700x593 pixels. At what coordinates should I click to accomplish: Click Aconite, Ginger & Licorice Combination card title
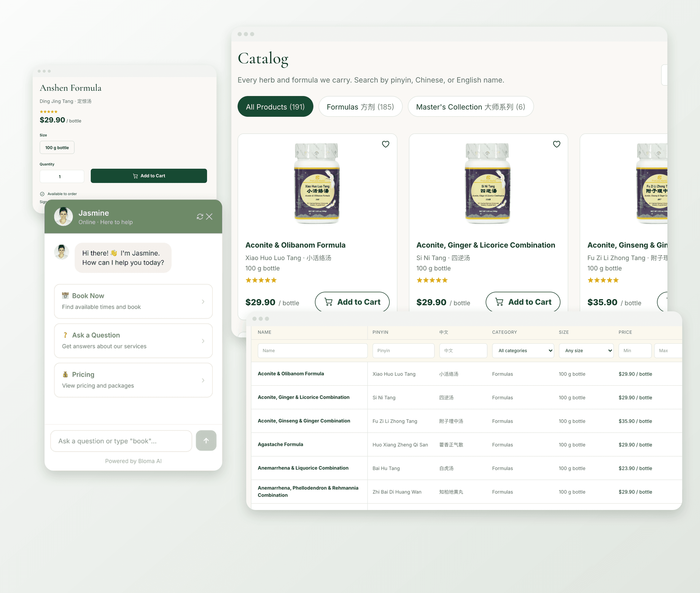point(486,245)
